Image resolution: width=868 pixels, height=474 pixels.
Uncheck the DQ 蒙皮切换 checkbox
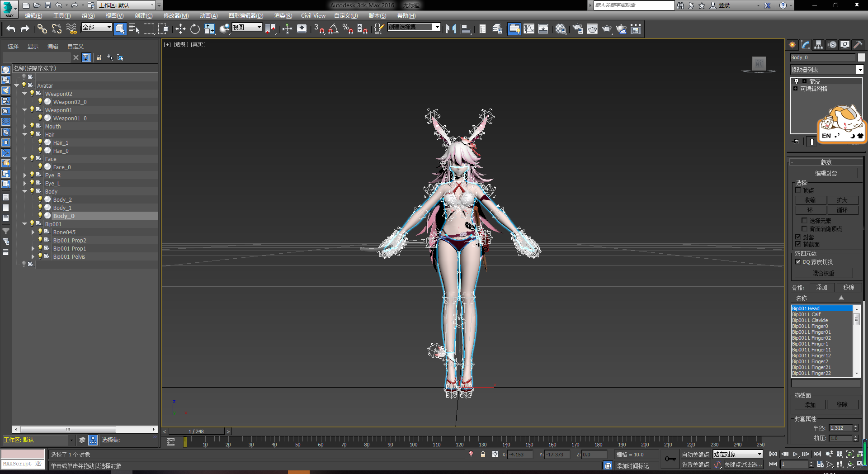click(798, 262)
